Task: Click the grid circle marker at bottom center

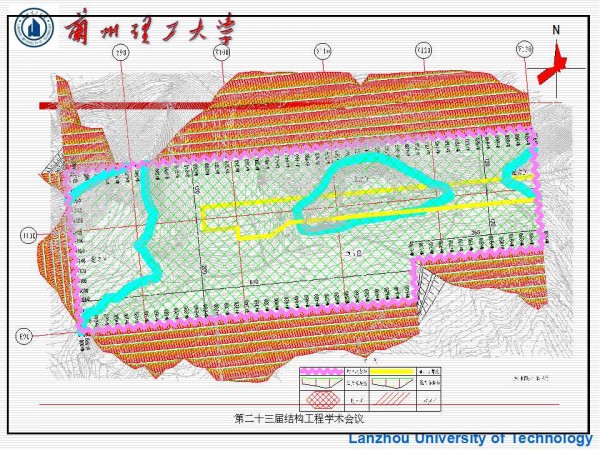Action: tap(373, 358)
